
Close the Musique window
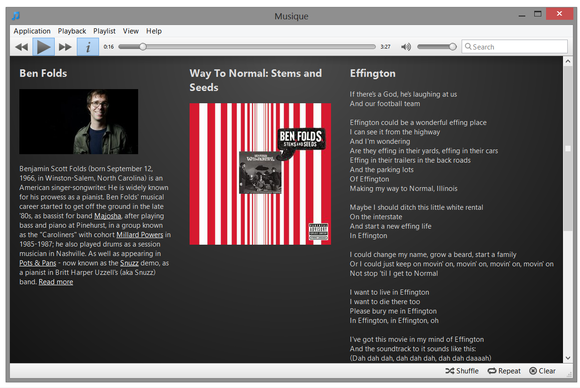point(559,14)
